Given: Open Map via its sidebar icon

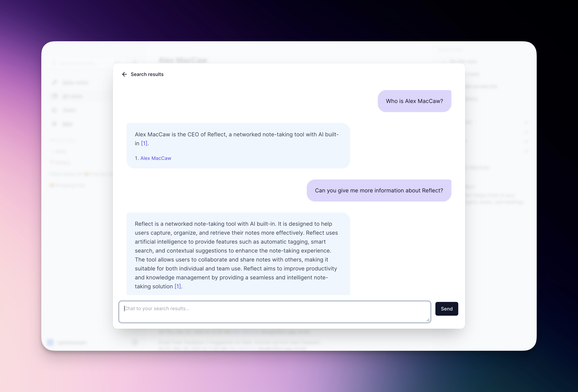Looking at the screenshot, I should coord(55,124).
